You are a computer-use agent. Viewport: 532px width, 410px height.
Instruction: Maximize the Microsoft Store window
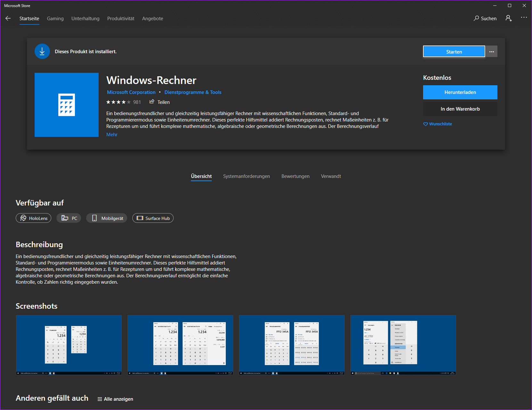point(510,5)
